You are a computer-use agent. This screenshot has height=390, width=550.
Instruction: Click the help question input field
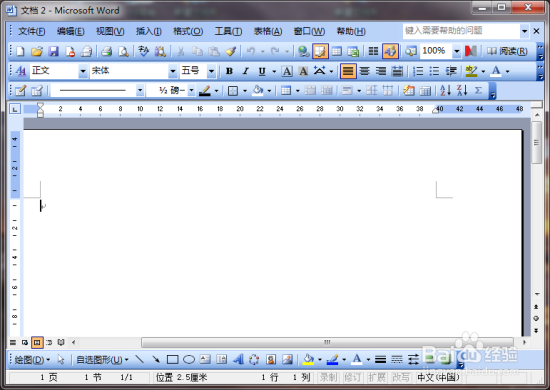[x=461, y=31]
